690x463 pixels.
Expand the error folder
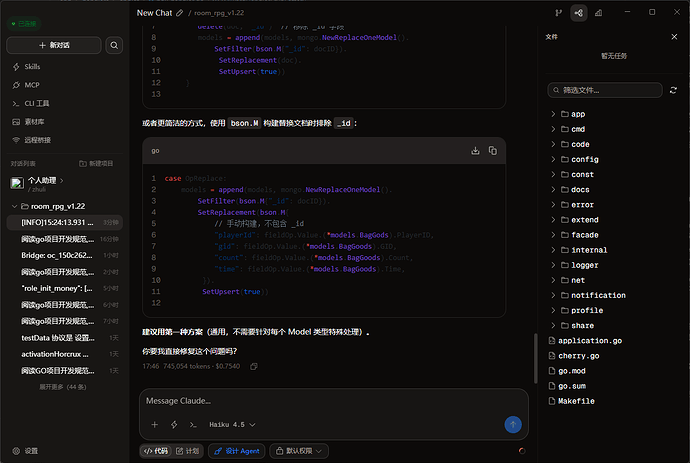point(553,205)
